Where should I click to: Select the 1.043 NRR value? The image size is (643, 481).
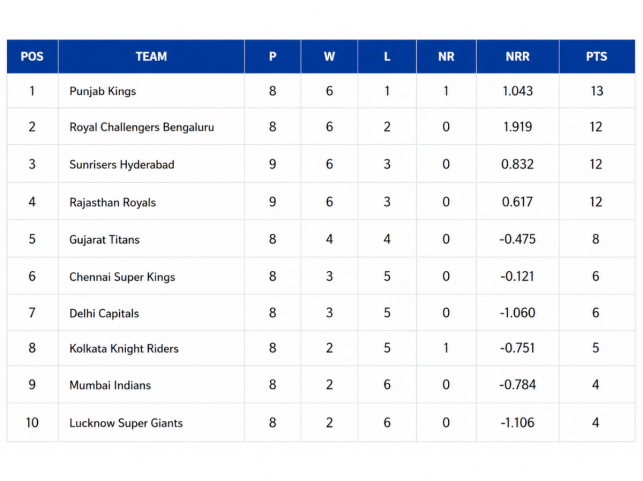(x=517, y=91)
